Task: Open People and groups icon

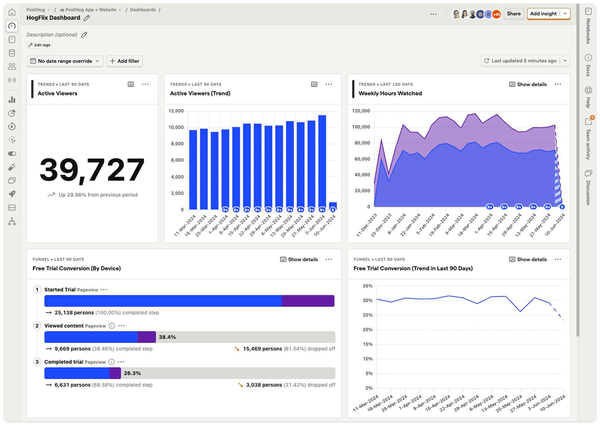Action: tap(12, 67)
